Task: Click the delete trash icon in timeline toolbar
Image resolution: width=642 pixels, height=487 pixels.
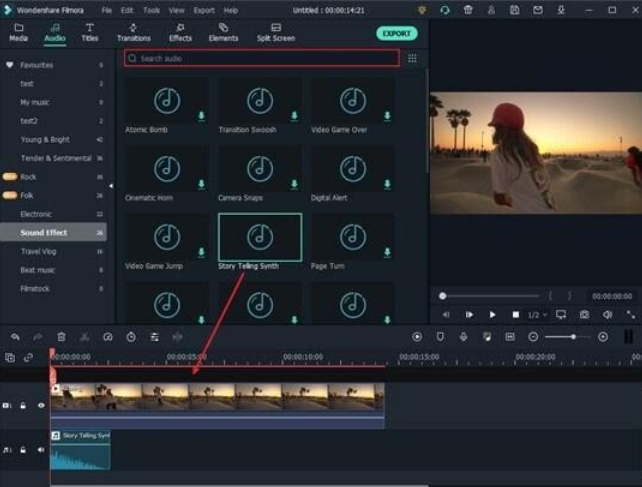Action: pos(61,337)
